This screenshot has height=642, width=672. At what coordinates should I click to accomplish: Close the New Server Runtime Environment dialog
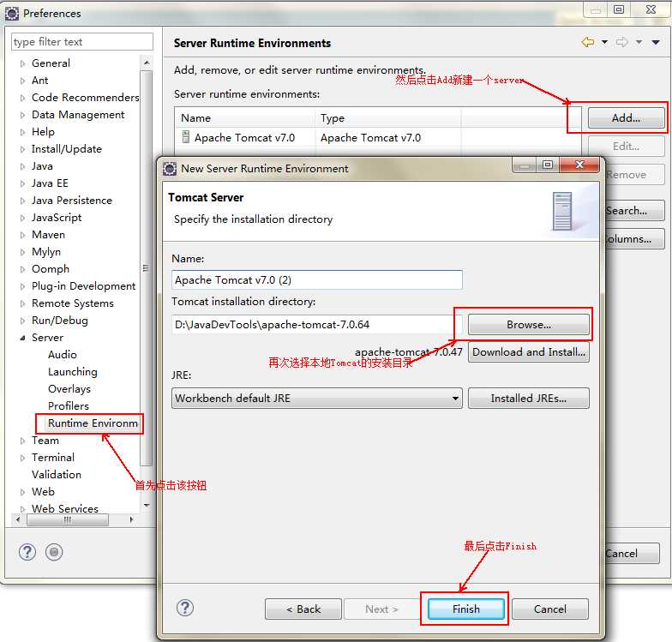579,165
